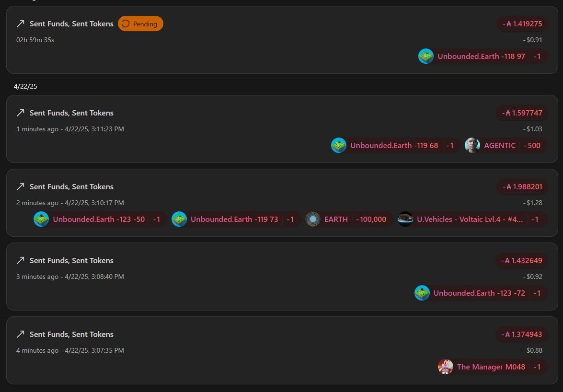This screenshot has height=392, width=563.
Task: Open the AGENTIC -500 token chip
Action: (506, 145)
